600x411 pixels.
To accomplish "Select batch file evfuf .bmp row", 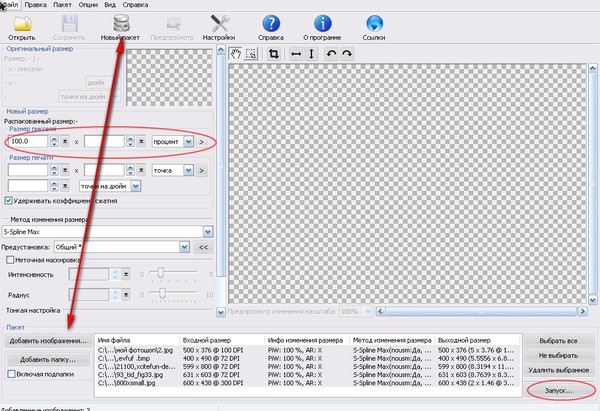I will 307,359.
